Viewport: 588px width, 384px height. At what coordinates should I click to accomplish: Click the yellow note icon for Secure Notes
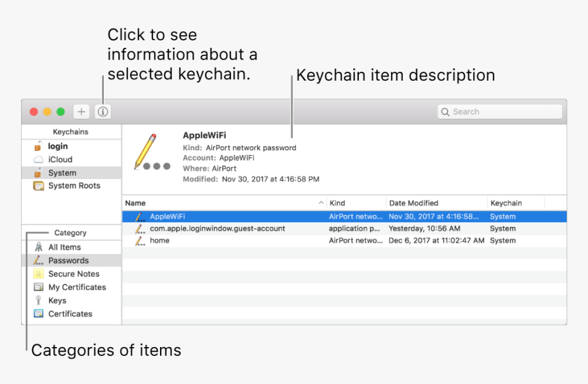pyautogui.click(x=38, y=273)
